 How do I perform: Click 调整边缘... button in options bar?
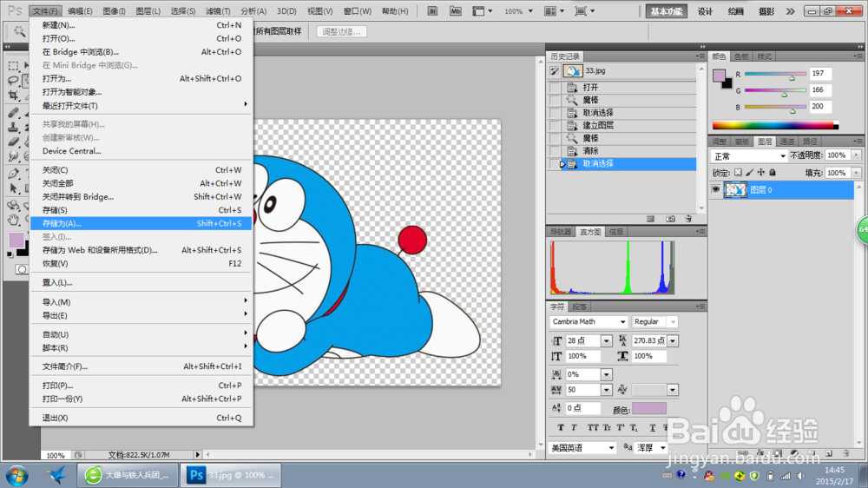pyautogui.click(x=341, y=31)
